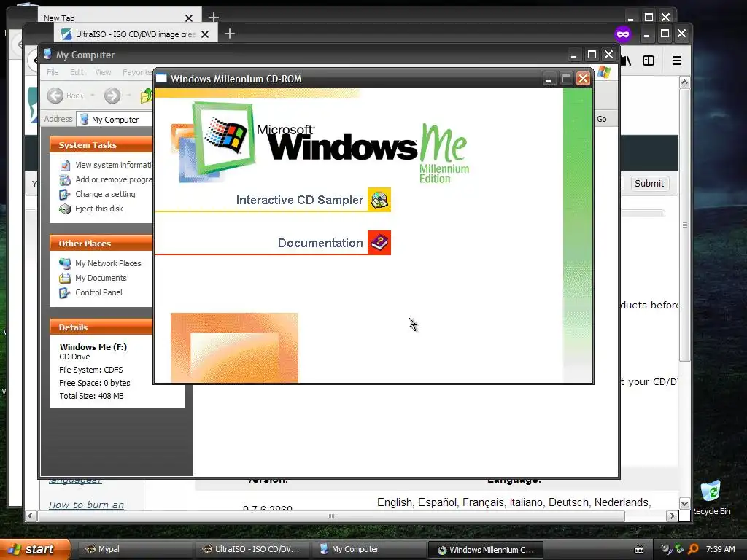Click the Windows Me logo image
747x560 pixels.
tap(320, 142)
